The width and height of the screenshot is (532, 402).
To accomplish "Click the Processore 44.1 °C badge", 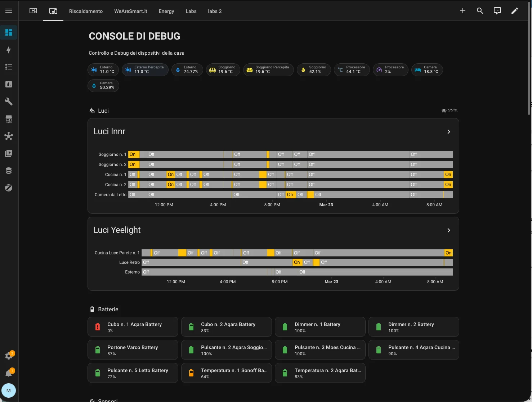I will point(352,70).
